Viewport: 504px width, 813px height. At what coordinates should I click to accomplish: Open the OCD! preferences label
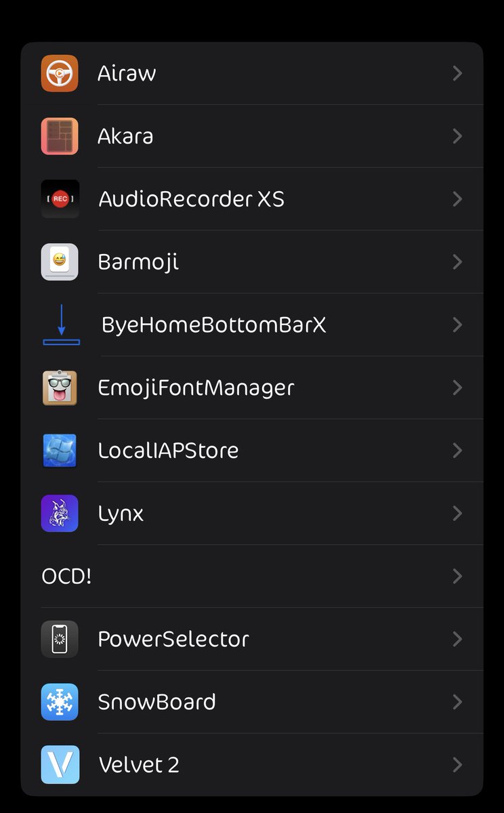pos(66,577)
